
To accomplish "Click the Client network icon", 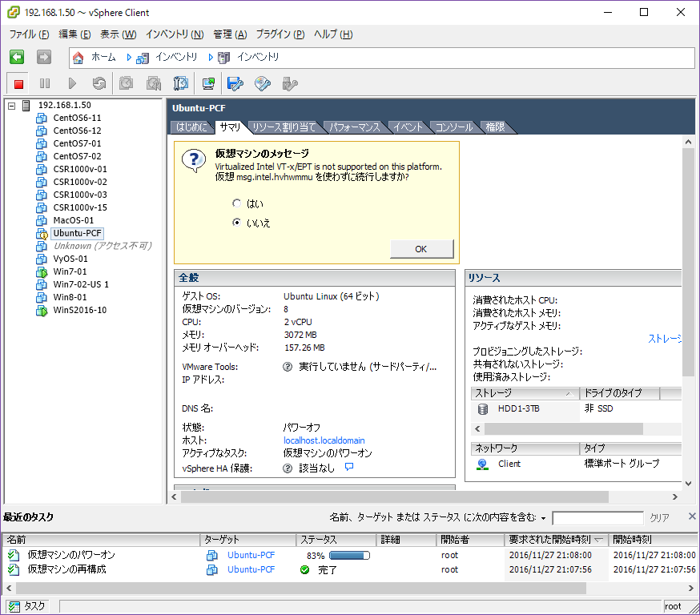I will click(x=483, y=464).
